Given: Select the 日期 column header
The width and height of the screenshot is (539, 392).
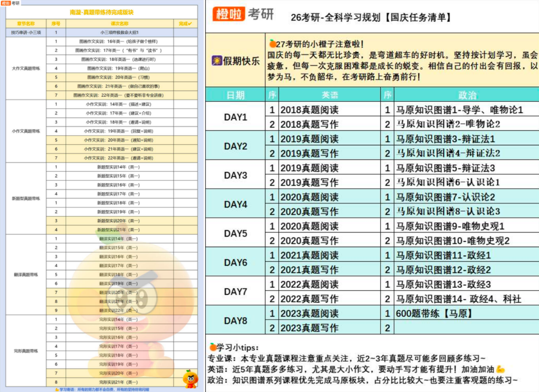Looking at the screenshot, I should [x=236, y=95].
